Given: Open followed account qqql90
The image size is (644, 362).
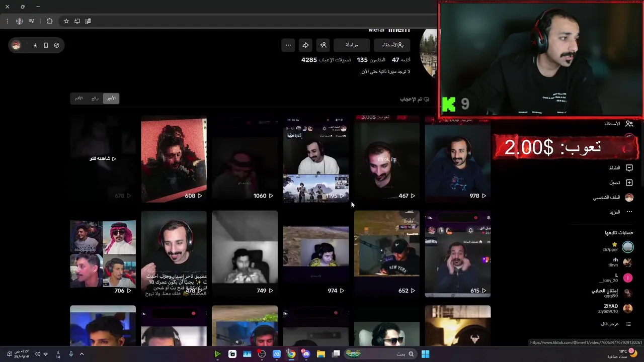Looking at the screenshot, I should coord(612,294).
